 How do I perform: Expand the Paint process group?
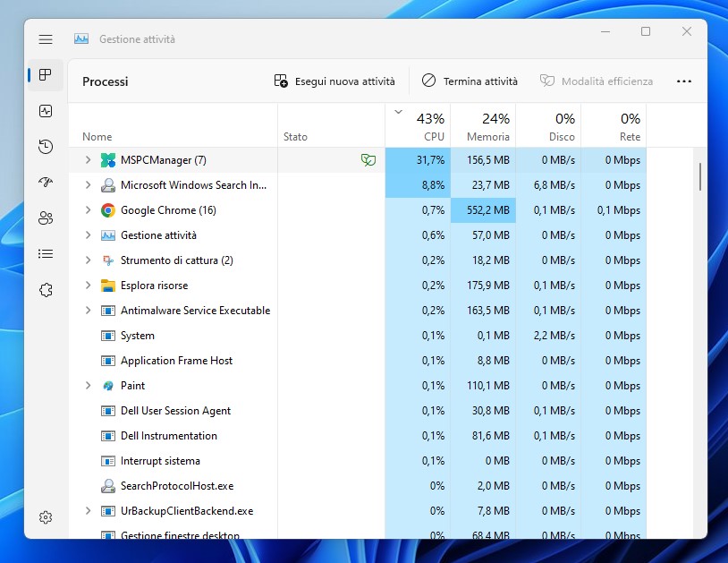[88, 386]
